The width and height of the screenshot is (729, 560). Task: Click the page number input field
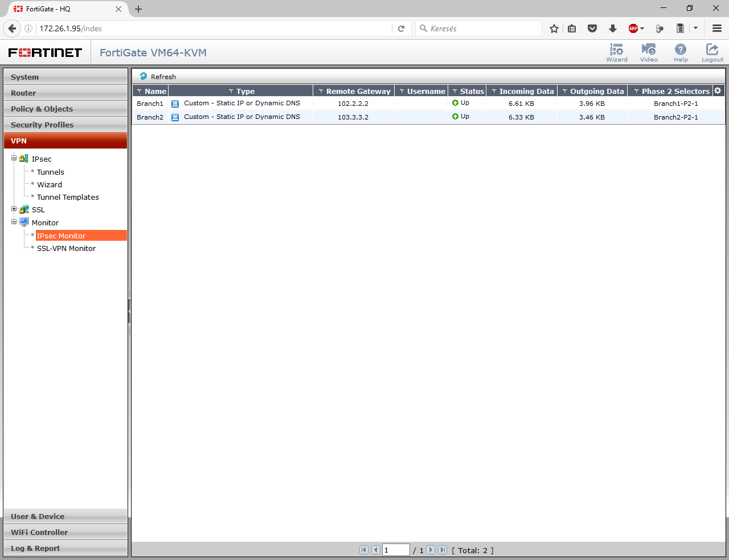point(396,550)
